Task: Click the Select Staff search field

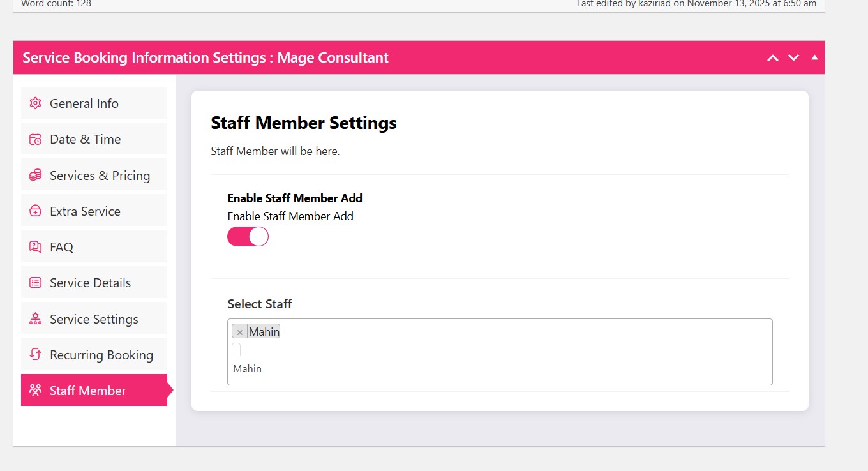Action: tap(236, 350)
